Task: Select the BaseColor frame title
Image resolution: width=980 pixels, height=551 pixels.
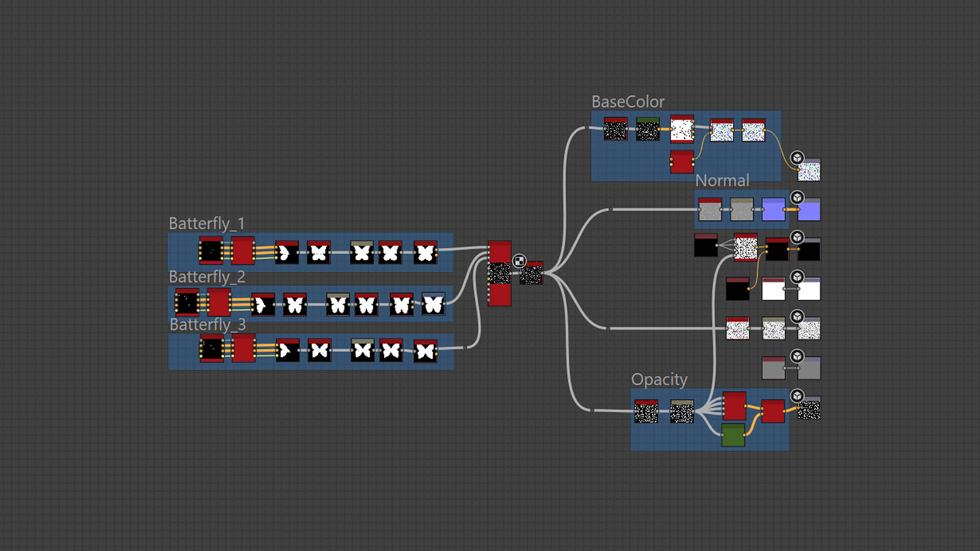Action: coord(628,102)
